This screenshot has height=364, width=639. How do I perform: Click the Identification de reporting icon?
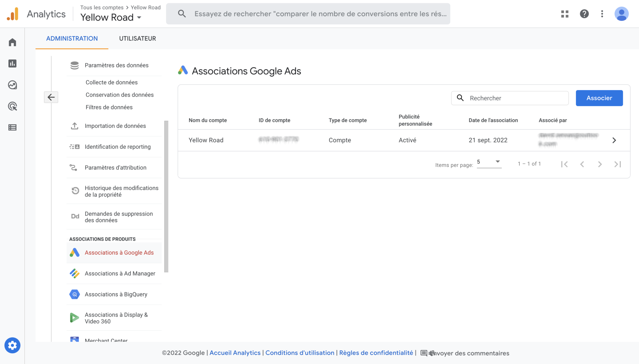(75, 147)
